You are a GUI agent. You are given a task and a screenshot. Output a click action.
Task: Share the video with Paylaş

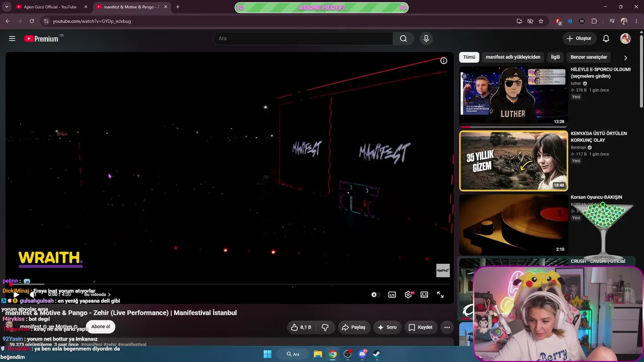(354, 327)
